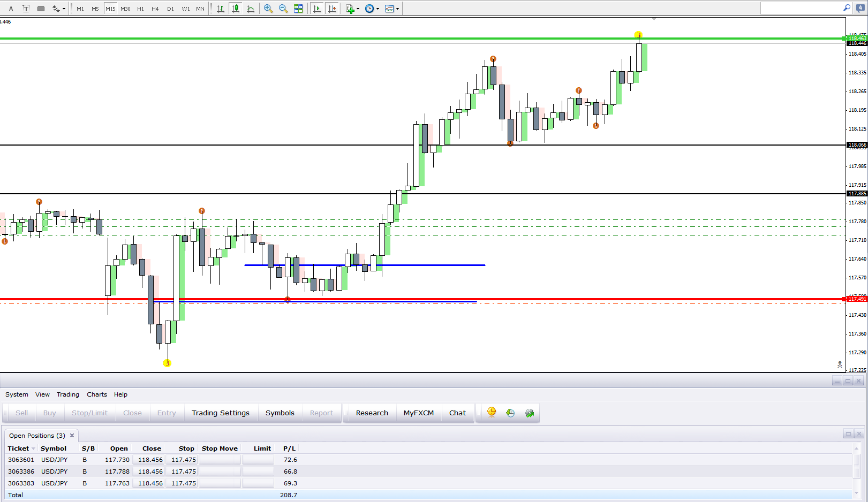Toggle the line chart mode
Image resolution: width=868 pixels, height=502 pixels.
click(250, 9)
